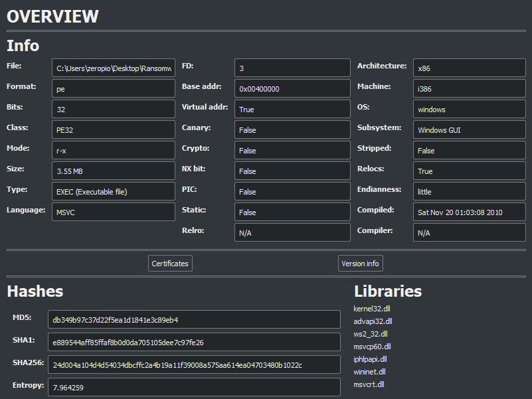Image resolution: width=532 pixels, height=399 pixels.
Task: Select iphlpapi.dll library entry
Action: pos(370,359)
